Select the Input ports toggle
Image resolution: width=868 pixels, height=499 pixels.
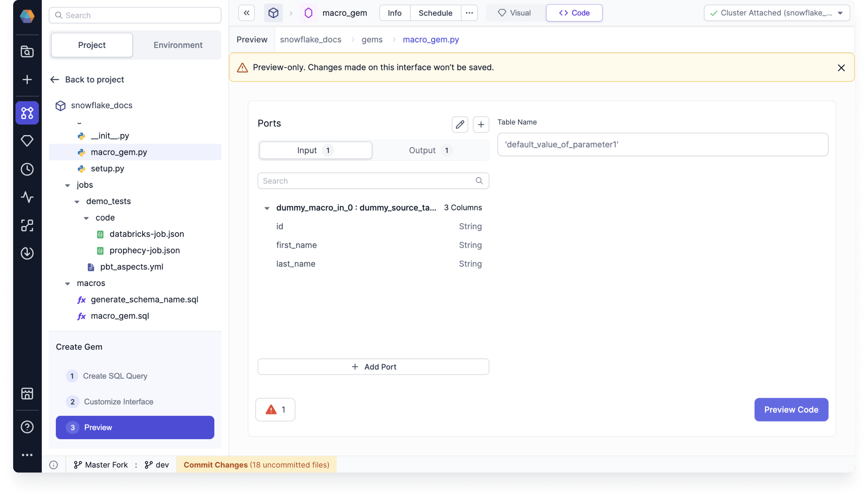315,150
